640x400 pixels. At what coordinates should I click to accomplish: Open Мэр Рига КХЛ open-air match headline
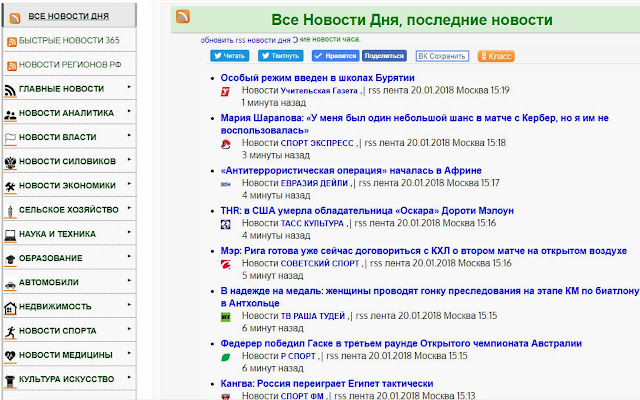[x=424, y=251]
